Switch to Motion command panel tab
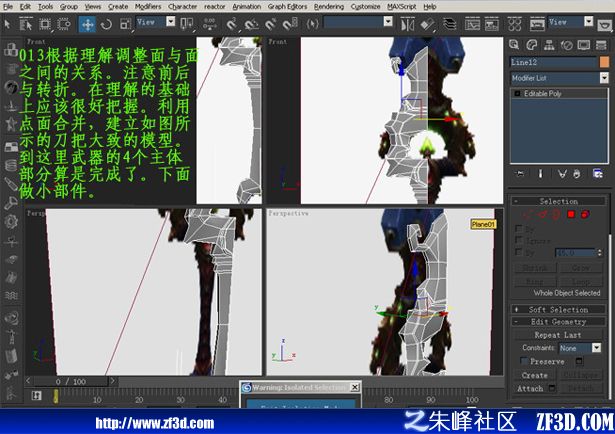615x434 pixels. tap(567, 45)
